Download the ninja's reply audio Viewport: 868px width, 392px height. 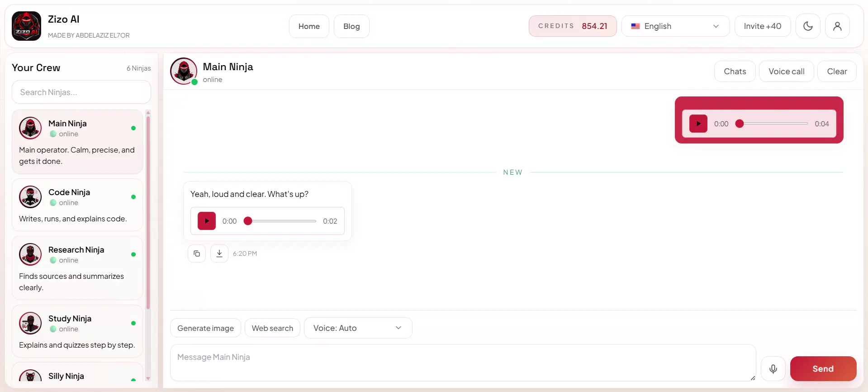[219, 253]
